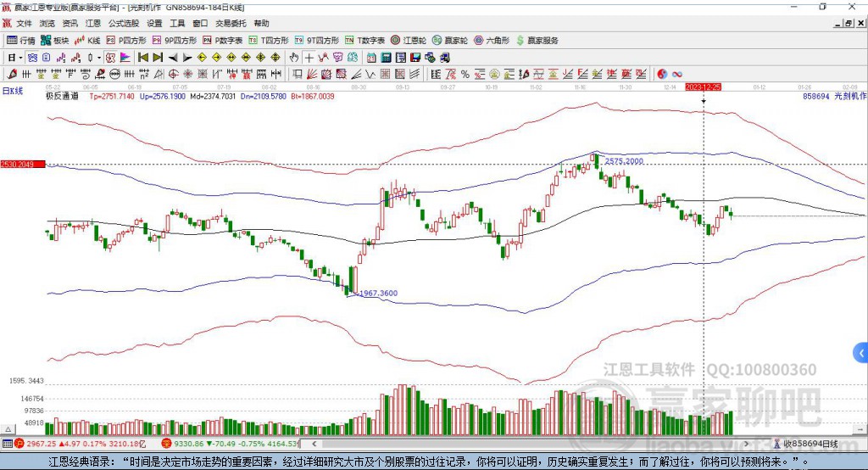868x470 pixels.
Task: Click the 2575.2000 high price label
Action: point(624,161)
